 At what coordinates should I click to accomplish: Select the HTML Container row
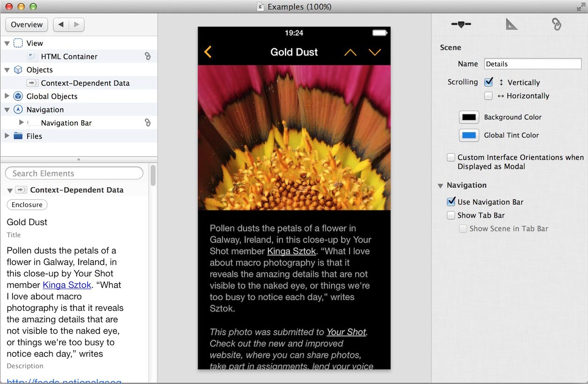tap(79, 56)
